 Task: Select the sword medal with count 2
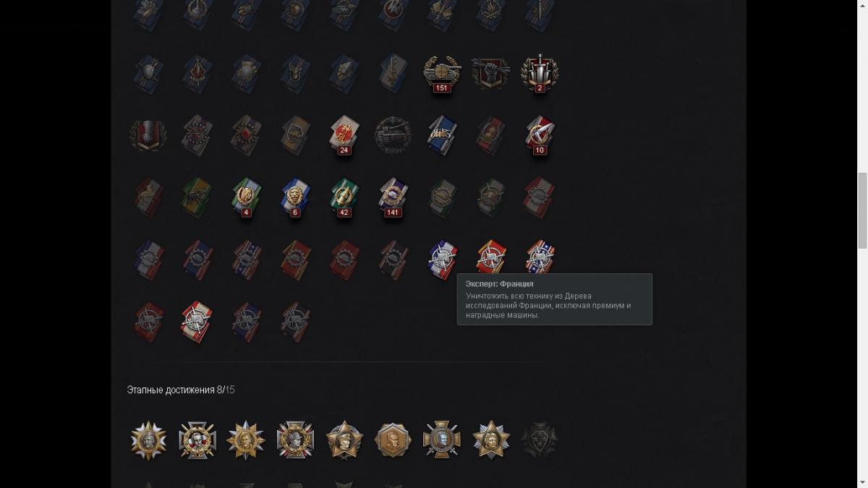point(540,73)
